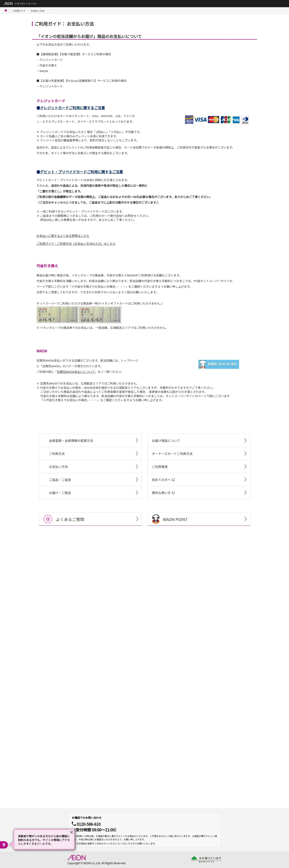
Task: Open ご利用環境 guide menu item
Action: 199,467
